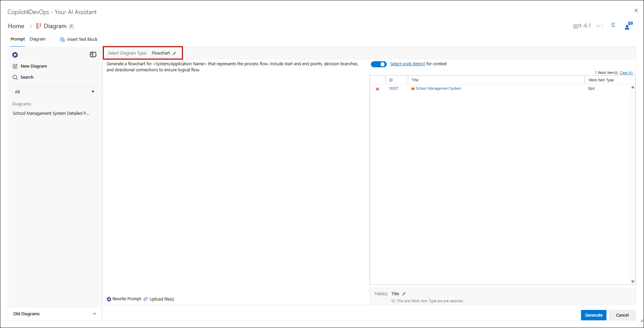Open School Management System Detailed diagram
This screenshot has width=644, height=328.
(x=51, y=113)
